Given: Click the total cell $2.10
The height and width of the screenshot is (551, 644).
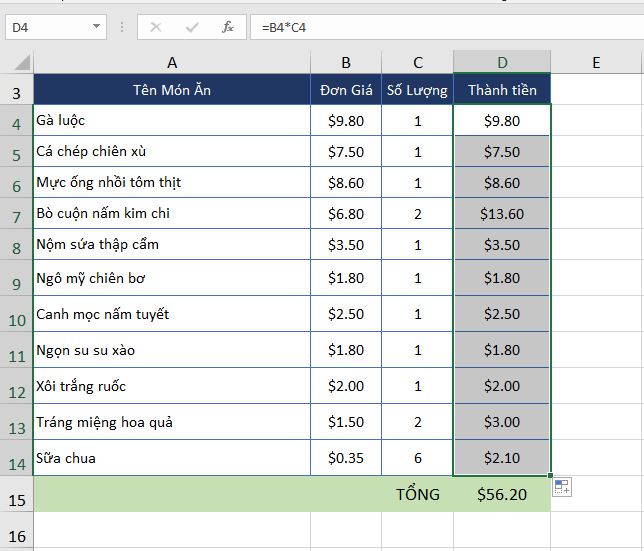Looking at the screenshot, I should pos(502,458).
